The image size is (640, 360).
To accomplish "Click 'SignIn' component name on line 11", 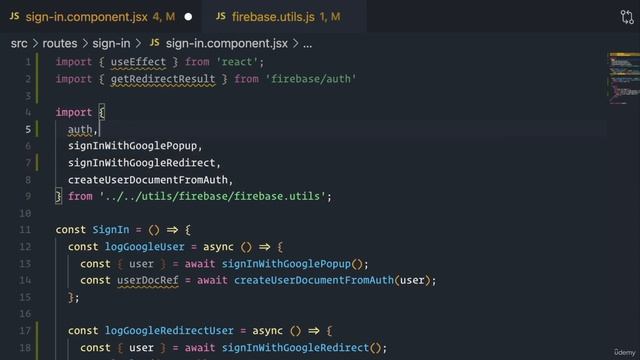I will click(x=111, y=230).
